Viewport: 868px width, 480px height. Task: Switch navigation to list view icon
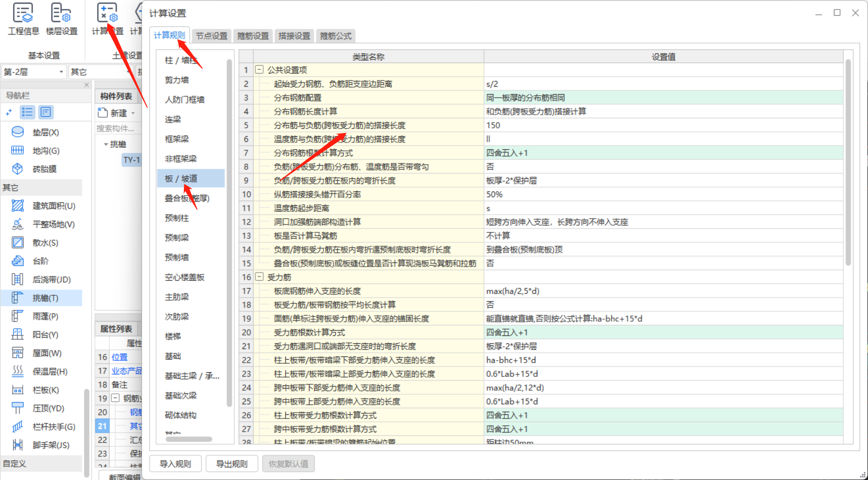(27, 112)
